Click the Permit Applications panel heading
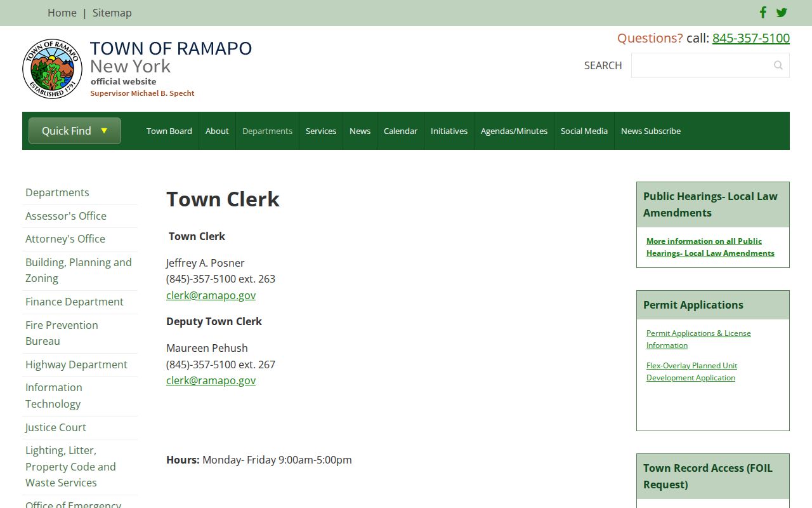Viewport: 812px width, 508px height. click(693, 305)
